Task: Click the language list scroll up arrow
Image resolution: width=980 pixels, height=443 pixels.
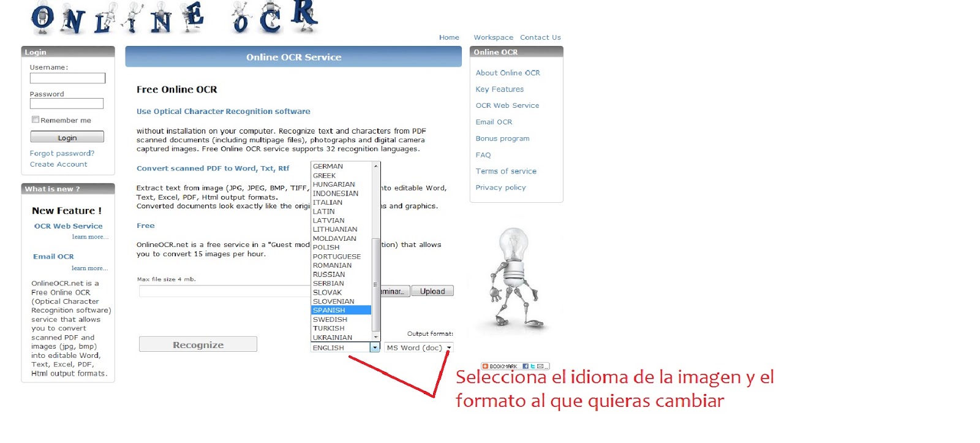Action: [376, 166]
